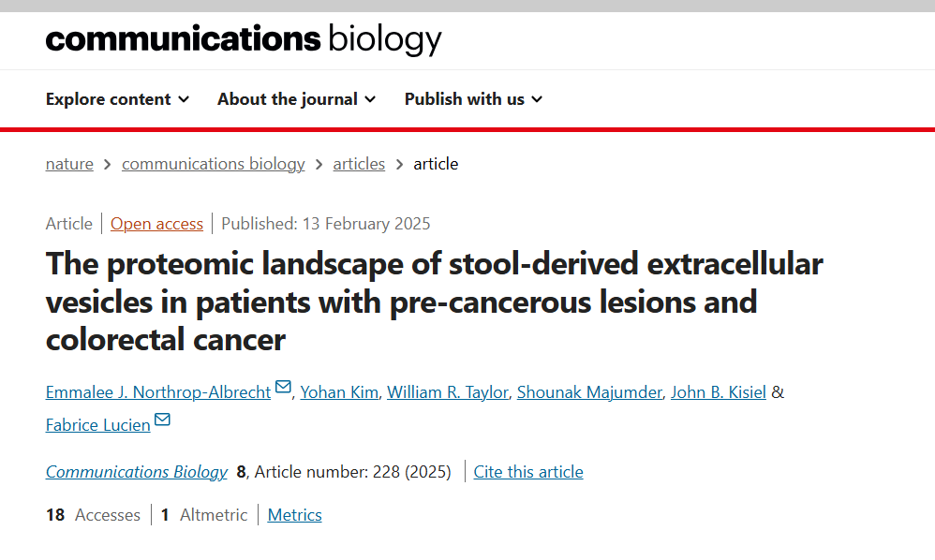Click the Fabrice Lucien author name

(x=97, y=425)
